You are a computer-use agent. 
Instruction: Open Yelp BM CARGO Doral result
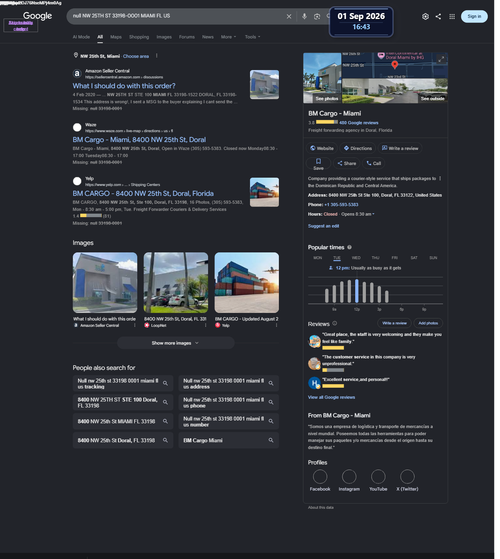pos(143,194)
